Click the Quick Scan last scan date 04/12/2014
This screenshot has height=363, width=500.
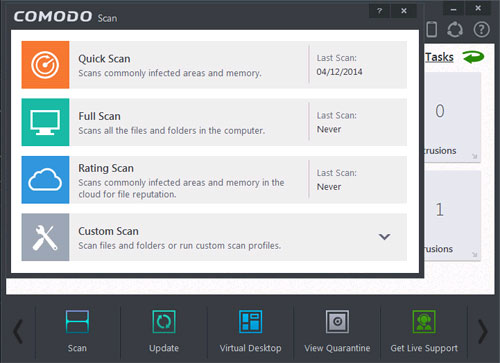coord(339,72)
